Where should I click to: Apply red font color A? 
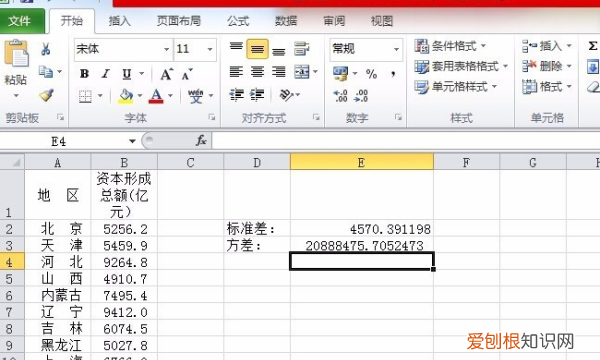(x=156, y=96)
